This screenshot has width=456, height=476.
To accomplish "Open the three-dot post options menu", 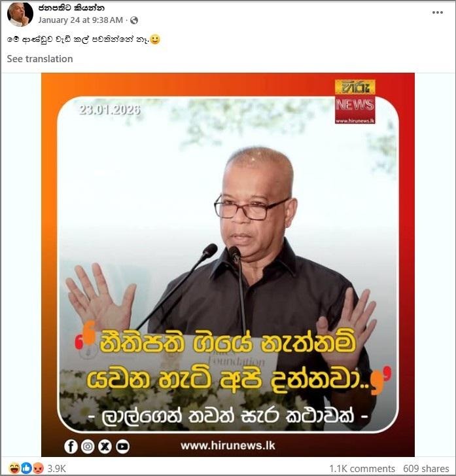I will tap(437, 12).
